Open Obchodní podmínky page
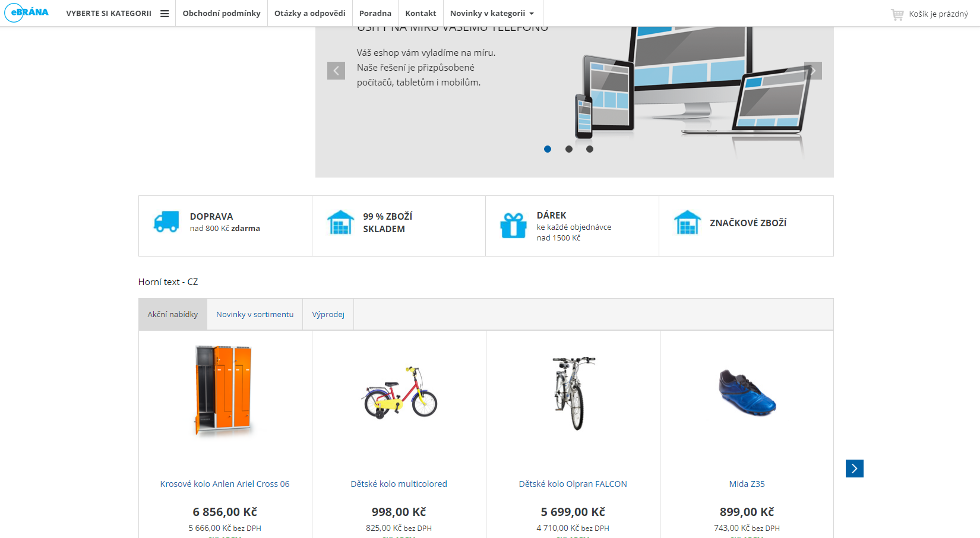 (x=222, y=13)
